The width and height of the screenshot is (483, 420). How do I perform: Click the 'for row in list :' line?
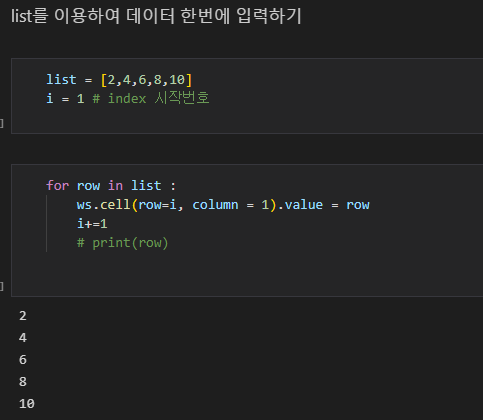tap(111, 185)
